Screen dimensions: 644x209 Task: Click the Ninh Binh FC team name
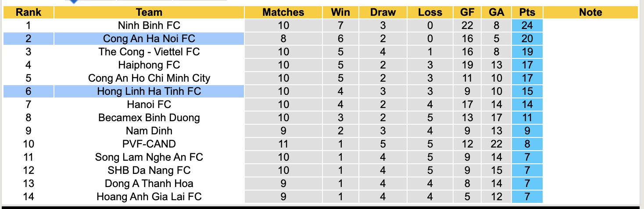pos(149,25)
